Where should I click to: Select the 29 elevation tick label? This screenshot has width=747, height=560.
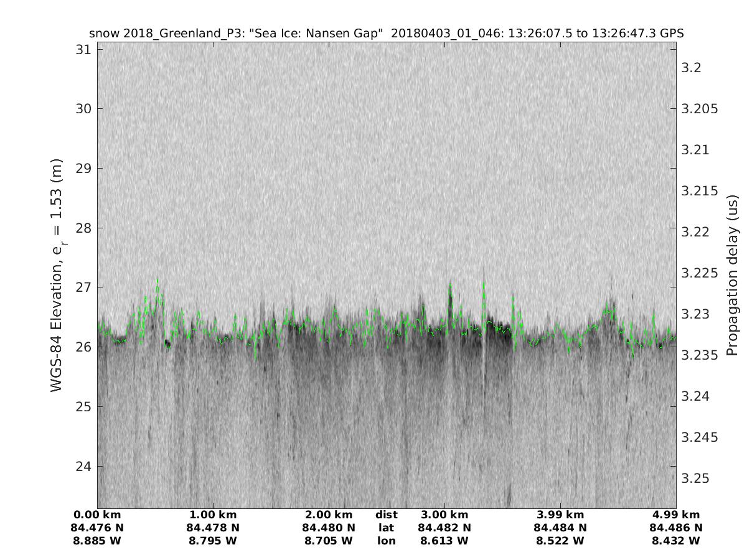(x=84, y=168)
